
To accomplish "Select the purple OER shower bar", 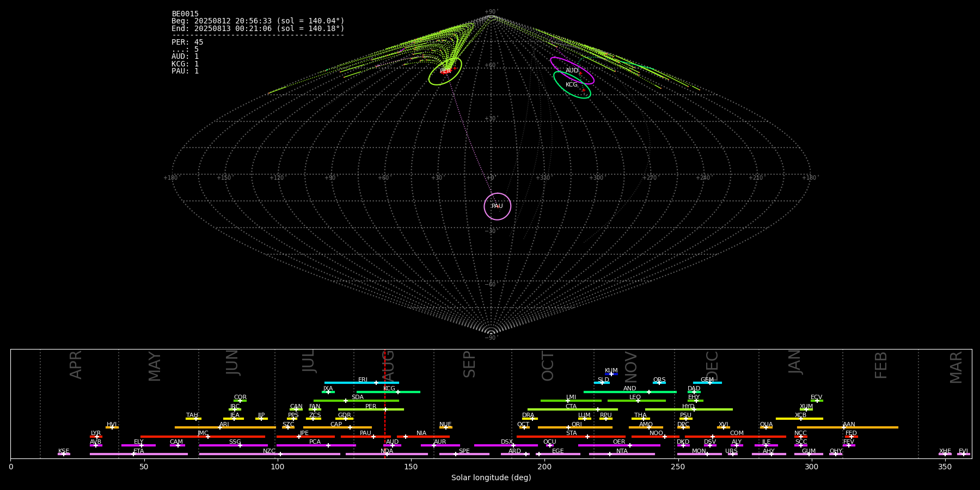I will (x=619, y=445).
